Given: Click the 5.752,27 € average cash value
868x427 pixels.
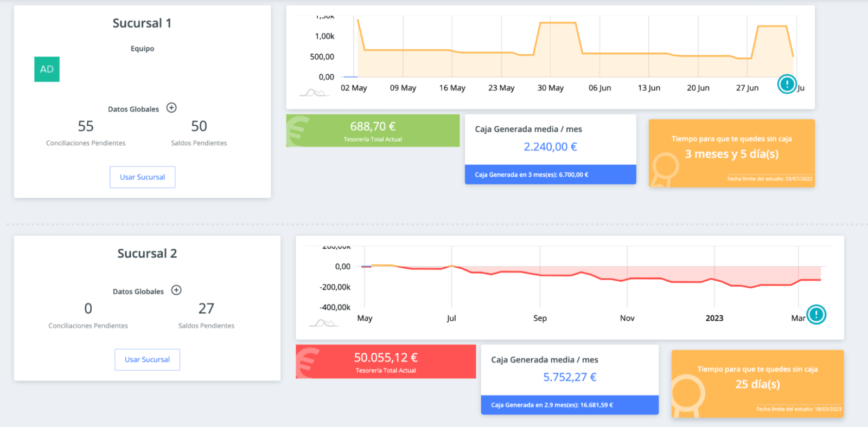Looking at the screenshot, I should 570,377.
